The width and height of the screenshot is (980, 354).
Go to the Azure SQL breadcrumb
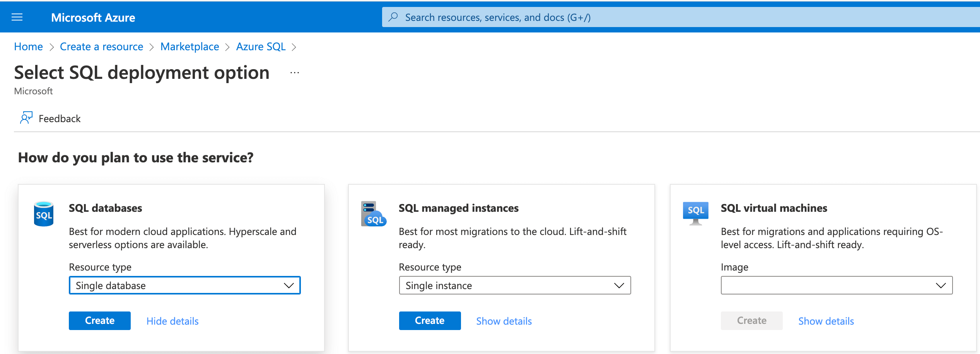click(261, 47)
